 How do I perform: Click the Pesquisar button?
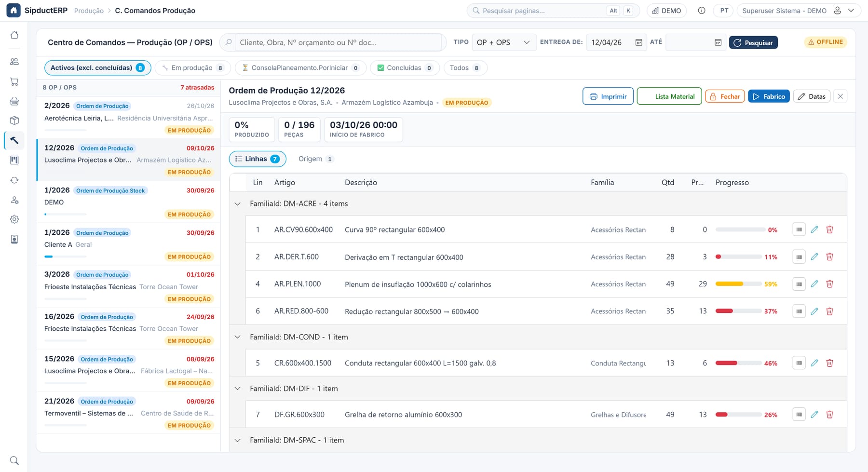pos(753,42)
